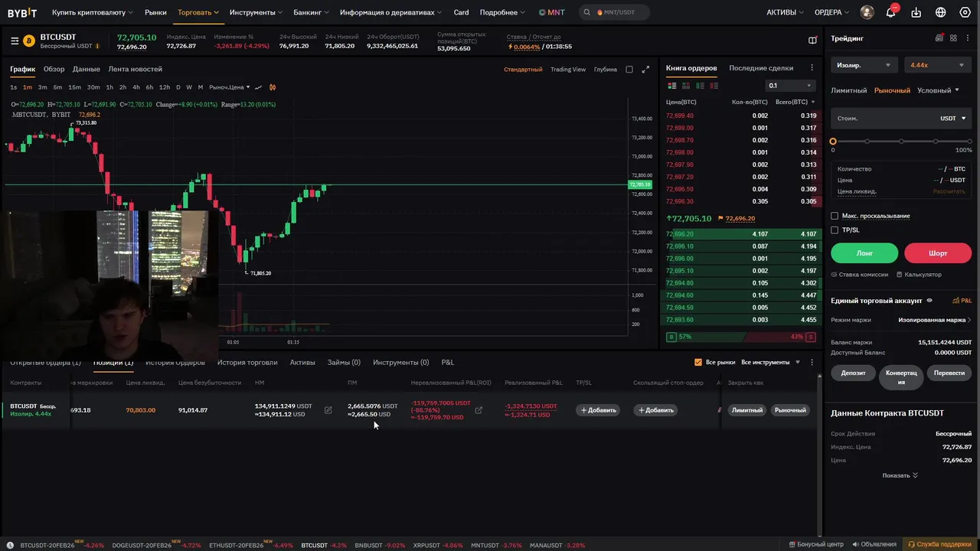
Task: Open Служба поддержки in bottom bar
Action: [938, 544]
